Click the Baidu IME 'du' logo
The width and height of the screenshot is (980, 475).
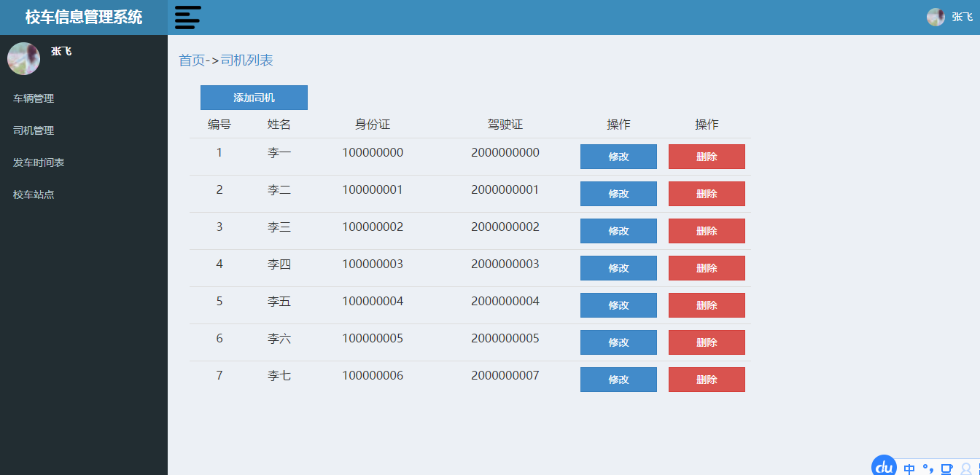[x=884, y=466]
